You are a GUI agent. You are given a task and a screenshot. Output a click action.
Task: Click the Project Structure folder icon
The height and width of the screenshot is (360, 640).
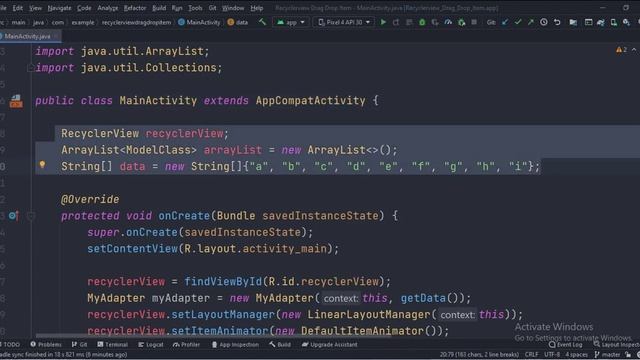pyautogui.click(x=573, y=22)
